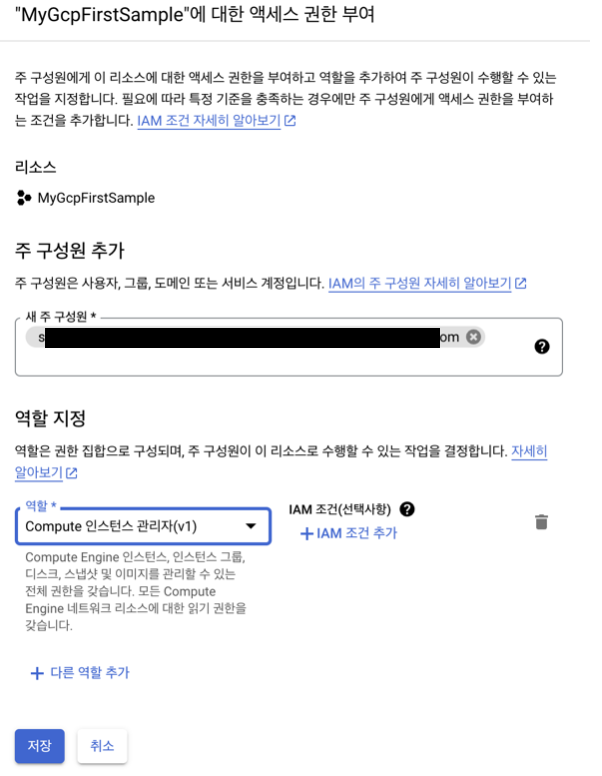The height and width of the screenshot is (776, 602).
Task: Open the IAM의 주 구성원 자세히 알아보기 link
Action: (x=420, y=283)
